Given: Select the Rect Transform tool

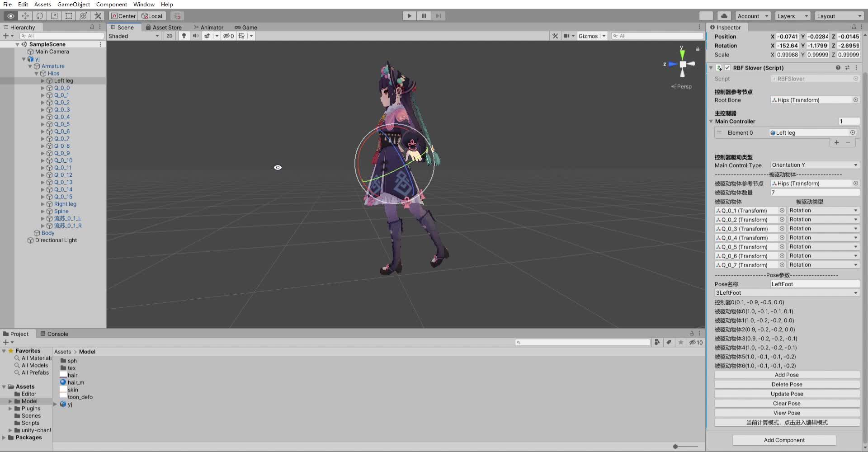Looking at the screenshot, I should coord(68,16).
